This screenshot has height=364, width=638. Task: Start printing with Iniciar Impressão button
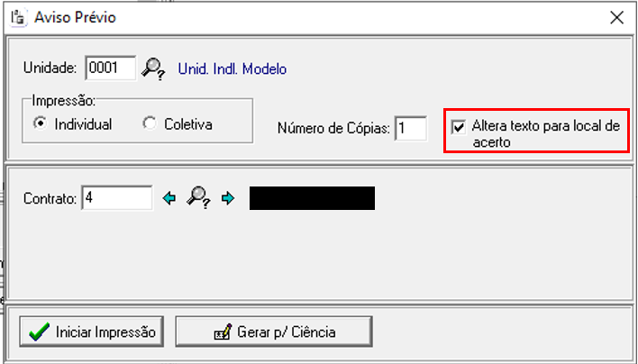pyautogui.click(x=92, y=332)
